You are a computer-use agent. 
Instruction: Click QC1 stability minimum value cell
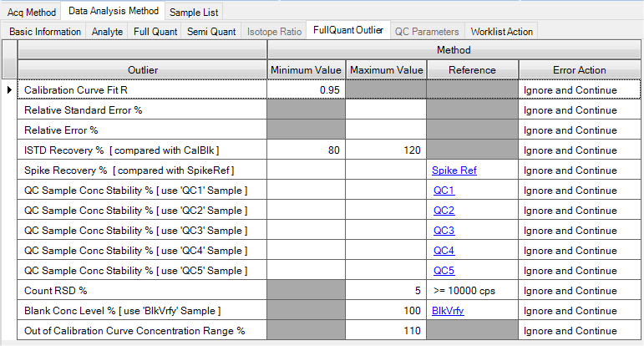307,191
